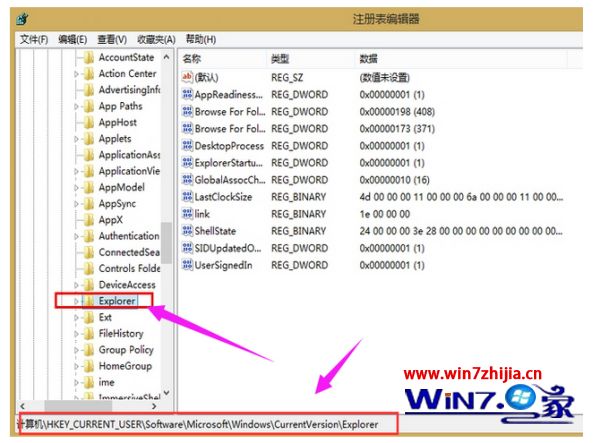The width and height of the screenshot is (600, 443).
Task: Expand the AppModel tree node
Action: pyautogui.click(x=76, y=188)
